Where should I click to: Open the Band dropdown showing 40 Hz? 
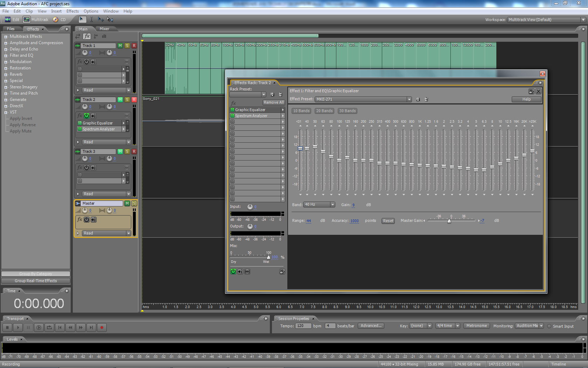click(x=332, y=204)
